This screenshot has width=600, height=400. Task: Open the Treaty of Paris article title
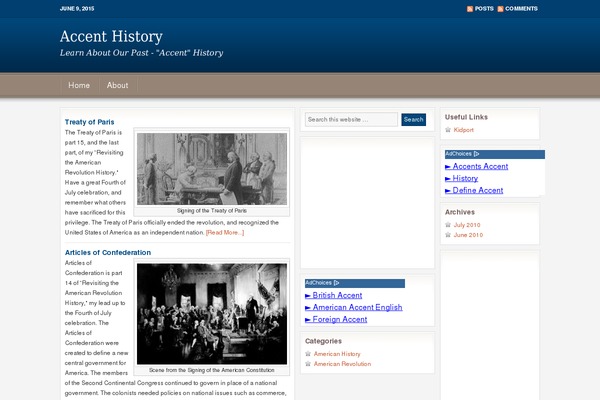[90, 122]
